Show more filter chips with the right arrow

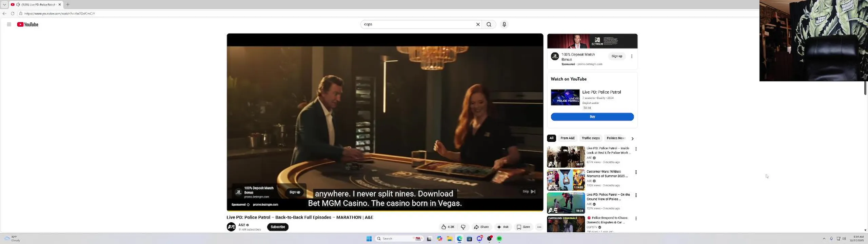point(632,138)
